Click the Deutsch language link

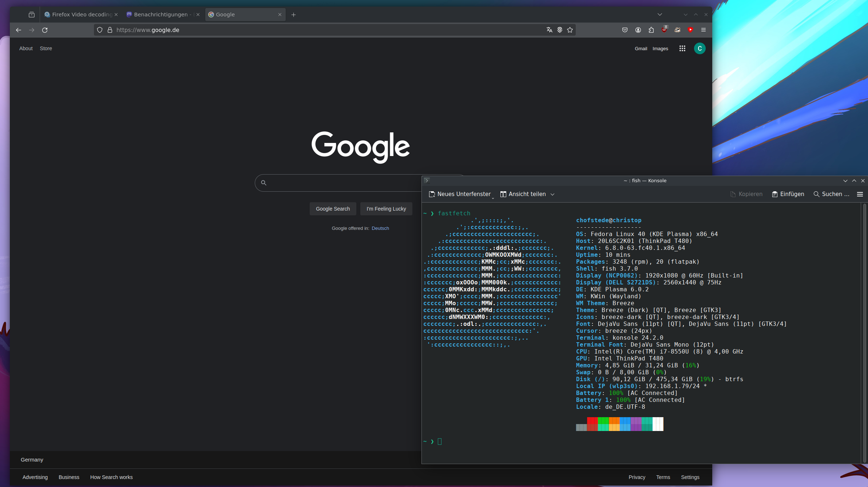point(380,228)
